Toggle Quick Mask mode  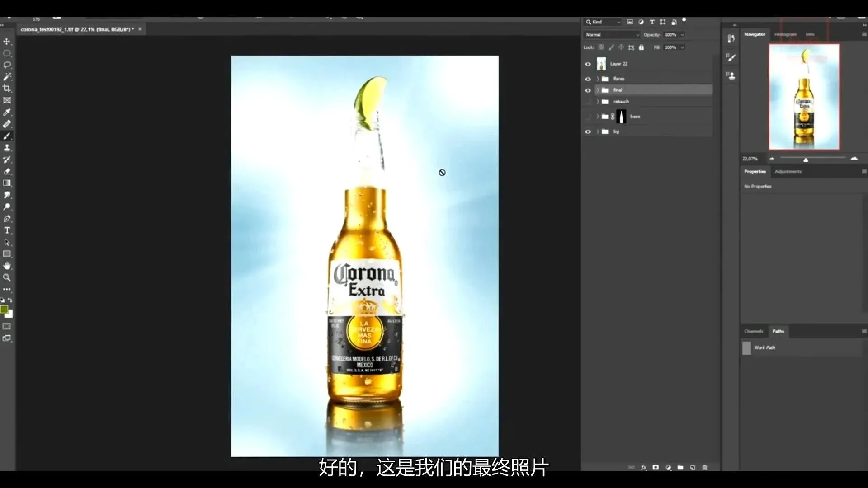point(7,326)
